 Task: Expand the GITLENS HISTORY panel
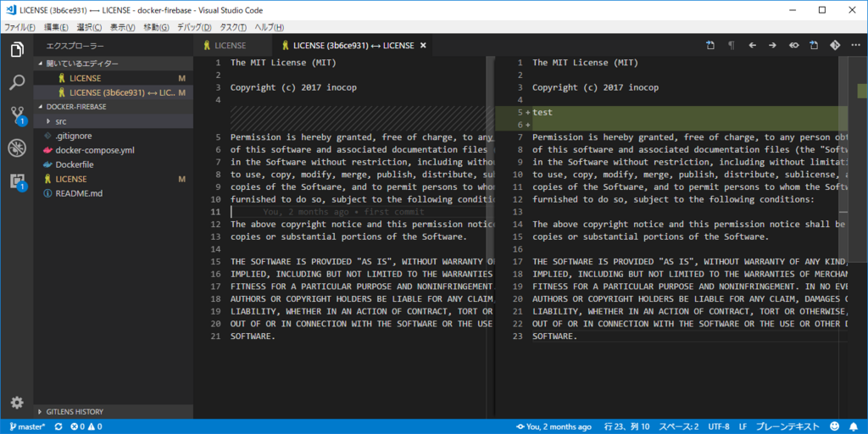[114, 412]
